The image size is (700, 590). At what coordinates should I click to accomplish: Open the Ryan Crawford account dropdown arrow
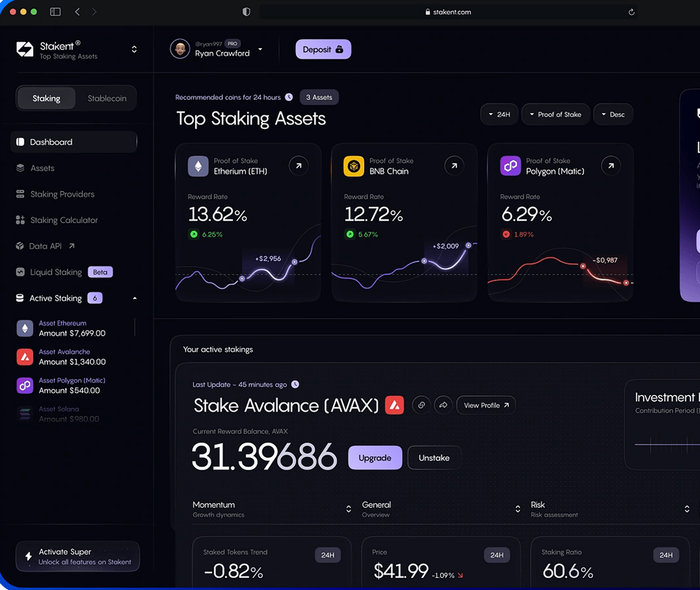click(x=260, y=49)
